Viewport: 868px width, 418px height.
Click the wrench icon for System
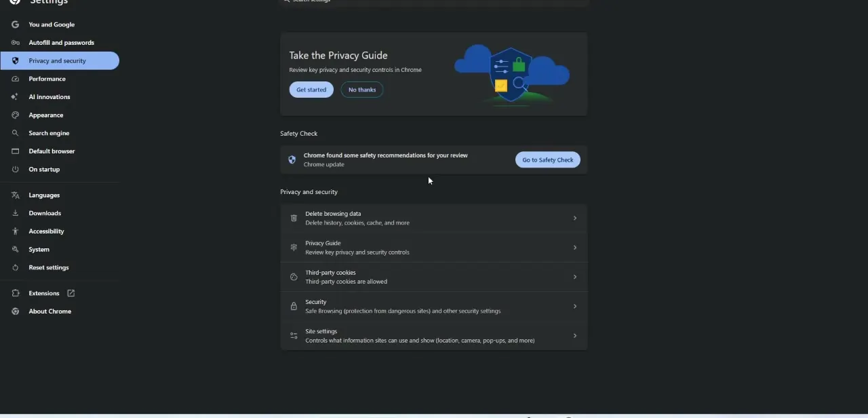(15, 250)
